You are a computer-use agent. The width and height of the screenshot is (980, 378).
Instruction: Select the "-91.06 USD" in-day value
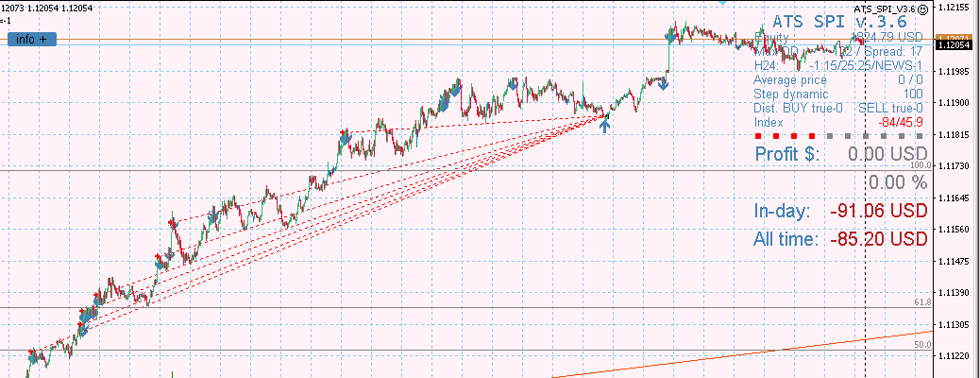(879, 211)
